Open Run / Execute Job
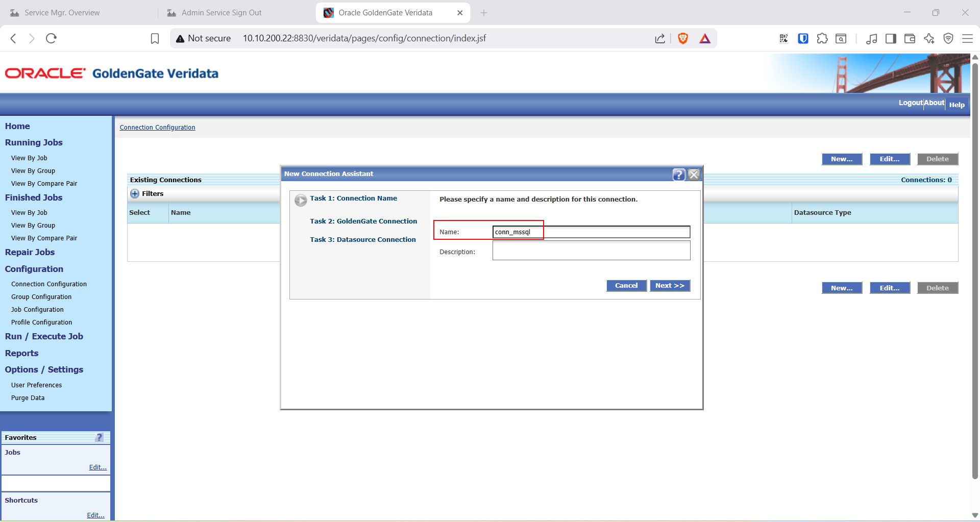980x522 pixels. point(44,336)
